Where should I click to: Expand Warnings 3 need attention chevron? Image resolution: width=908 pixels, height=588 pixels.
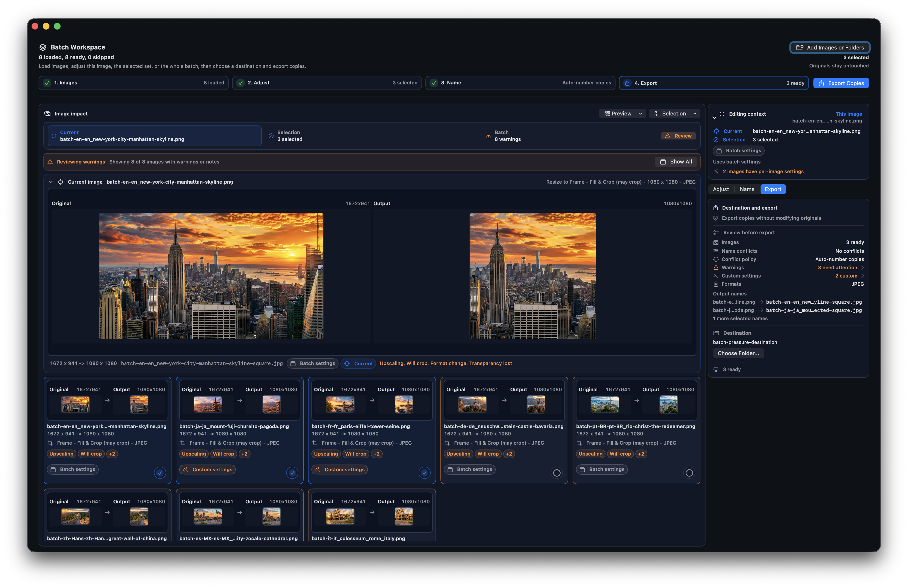tap(863, 268)
